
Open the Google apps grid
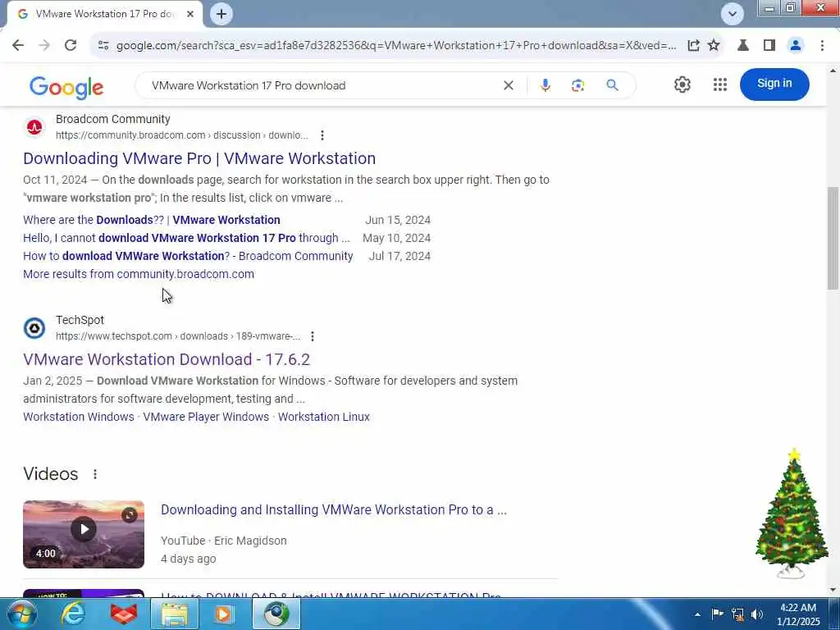pyautogui.click(x=720, y=84)
